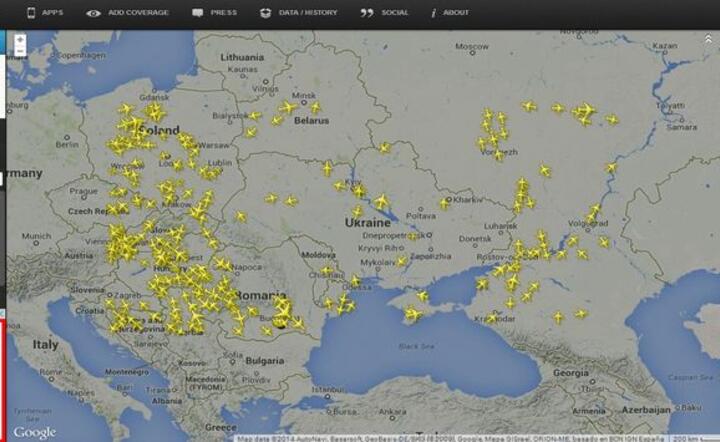Image resolution: width=720 pixels, height=442 pixels.
Task: Click the Lithuania country label
Action: 242,57
